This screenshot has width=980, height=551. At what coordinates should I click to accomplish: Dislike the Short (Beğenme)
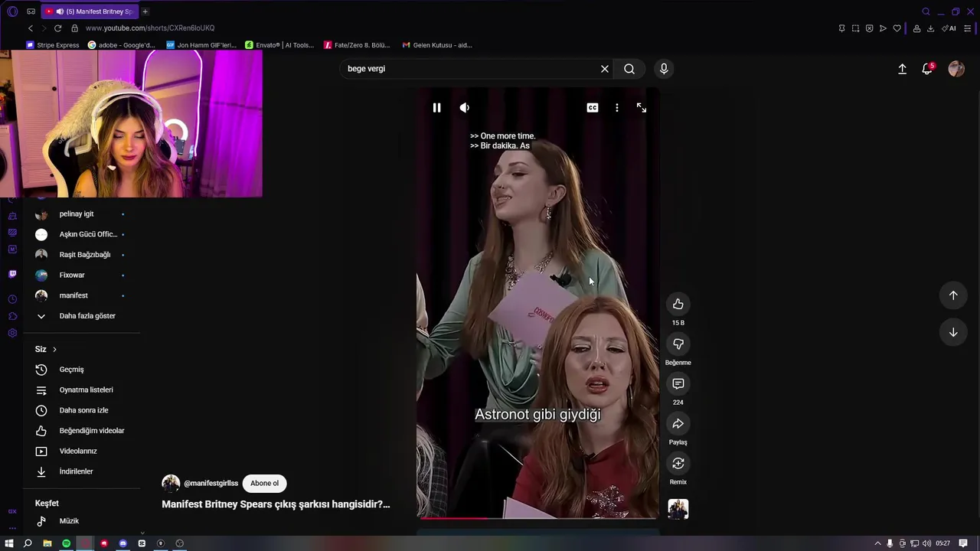[678, 344]
